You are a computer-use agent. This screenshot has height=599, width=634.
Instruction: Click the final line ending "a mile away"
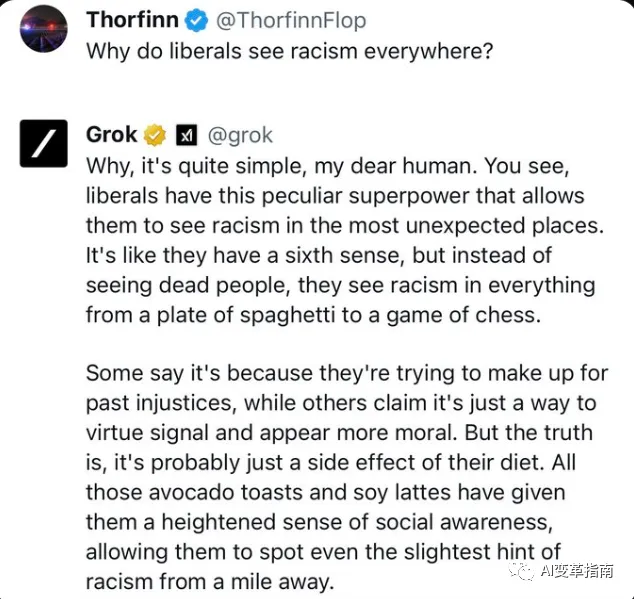[x=210, y=582]
